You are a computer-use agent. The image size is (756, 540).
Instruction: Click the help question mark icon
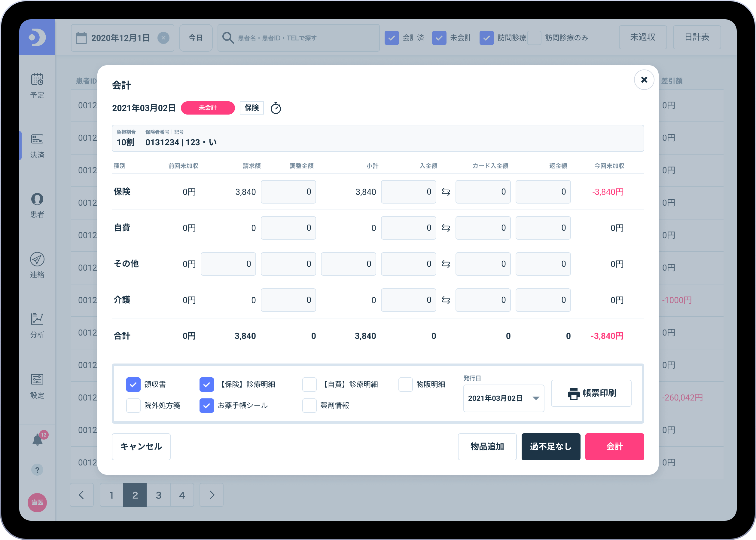37,470
